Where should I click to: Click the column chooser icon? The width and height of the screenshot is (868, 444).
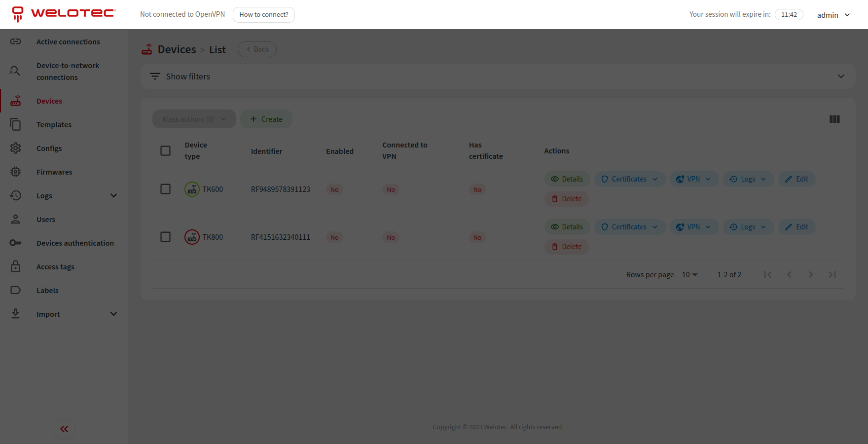point(834,119)
